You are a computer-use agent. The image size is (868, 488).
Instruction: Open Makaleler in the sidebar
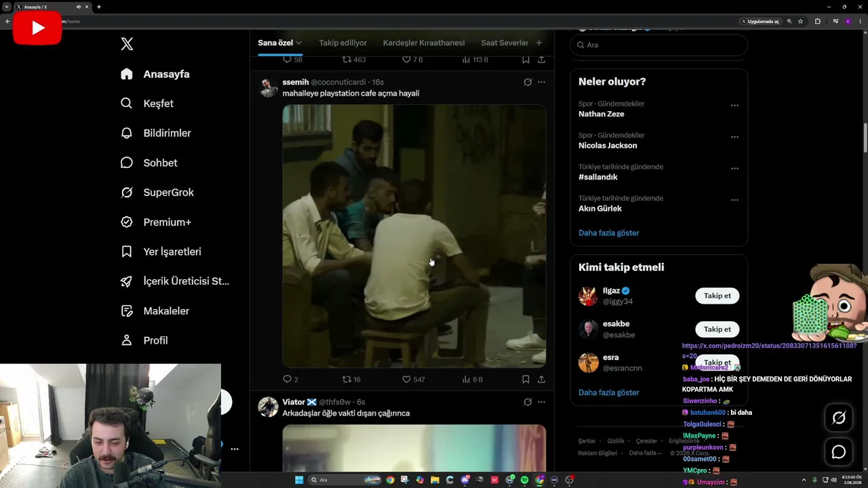[155, 310]
